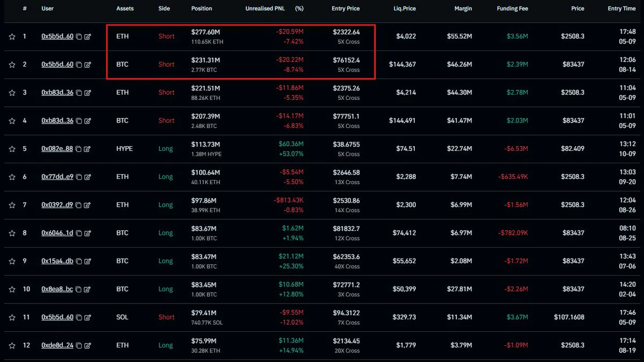This screenshot has width=644, height=362.
Task: Edit the label for user 0x0392..d9
Action: tap(87, 205)
